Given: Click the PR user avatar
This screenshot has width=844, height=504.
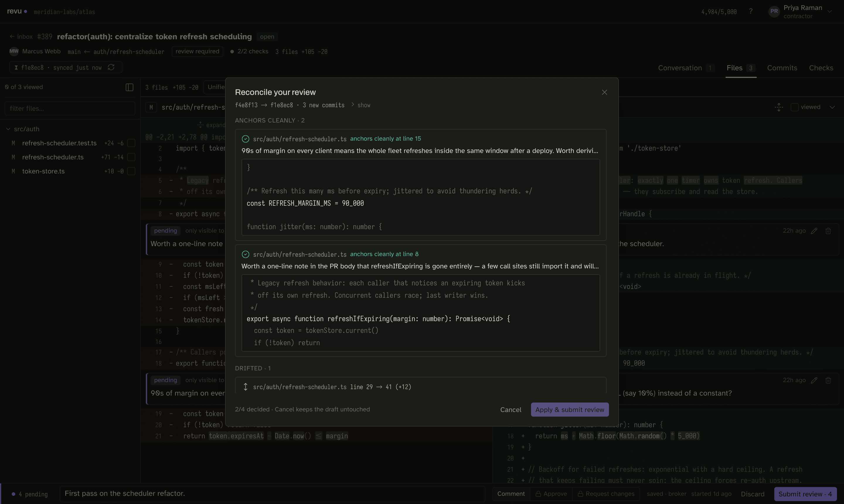Looking at the screenshot, I should coord(774,11).
